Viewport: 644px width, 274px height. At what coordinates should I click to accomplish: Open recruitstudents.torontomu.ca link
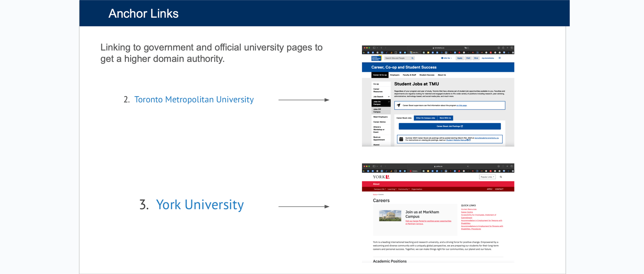click(x=486, y=138)
